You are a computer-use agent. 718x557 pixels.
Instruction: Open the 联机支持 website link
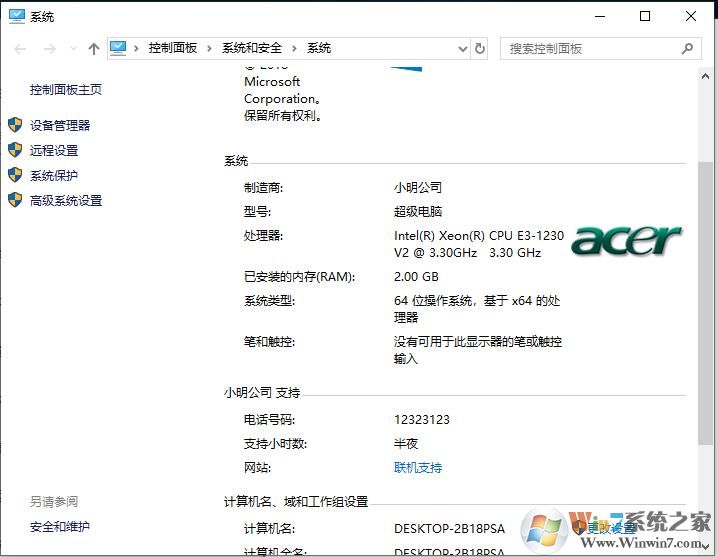[x=418, y=468]
